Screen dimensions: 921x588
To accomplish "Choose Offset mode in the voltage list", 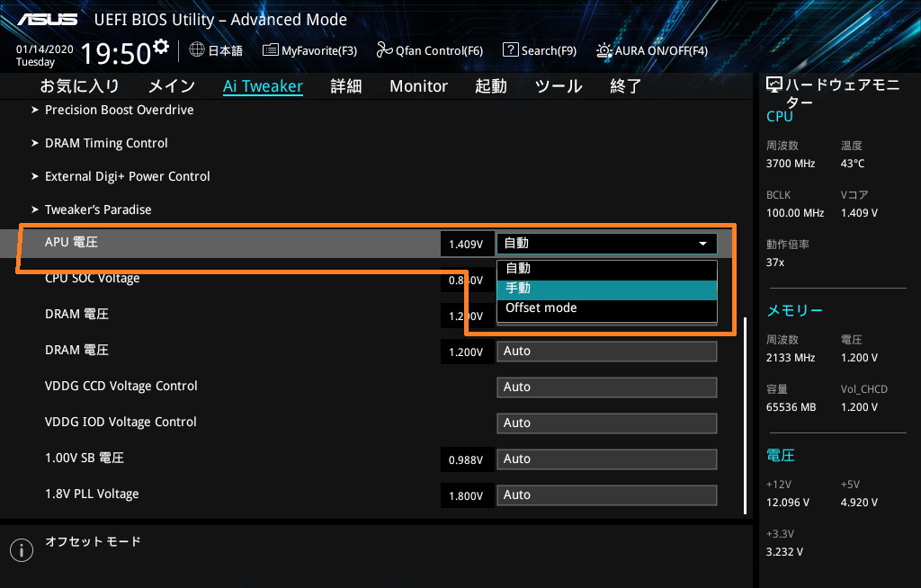I will [607, 307].
